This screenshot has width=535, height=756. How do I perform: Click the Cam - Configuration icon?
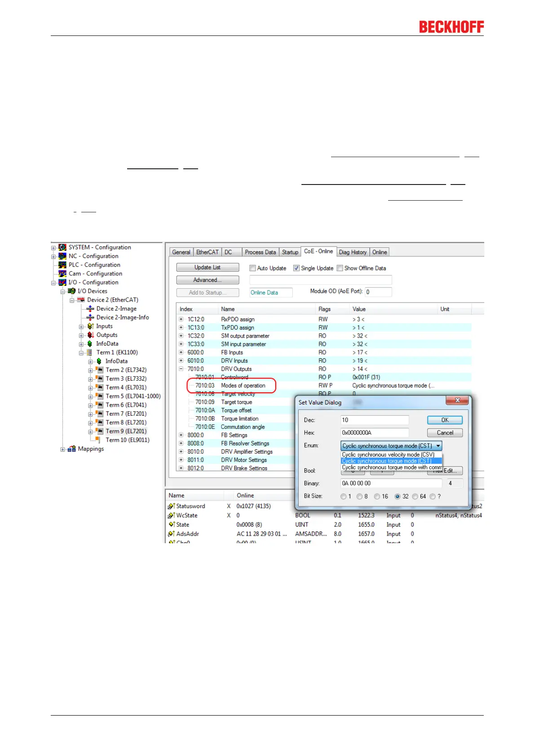pyautogui.click(x=62, y=274)
